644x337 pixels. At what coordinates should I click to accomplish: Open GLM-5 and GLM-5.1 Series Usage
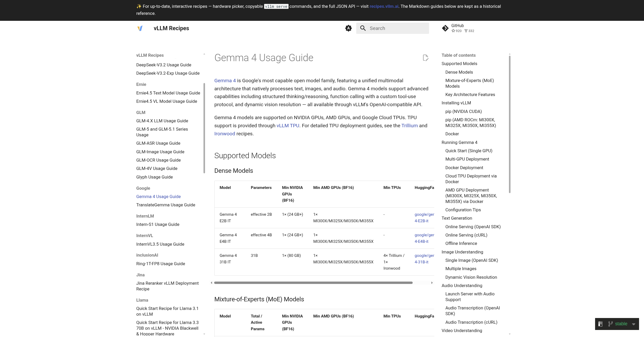click(x=162, y=132)
